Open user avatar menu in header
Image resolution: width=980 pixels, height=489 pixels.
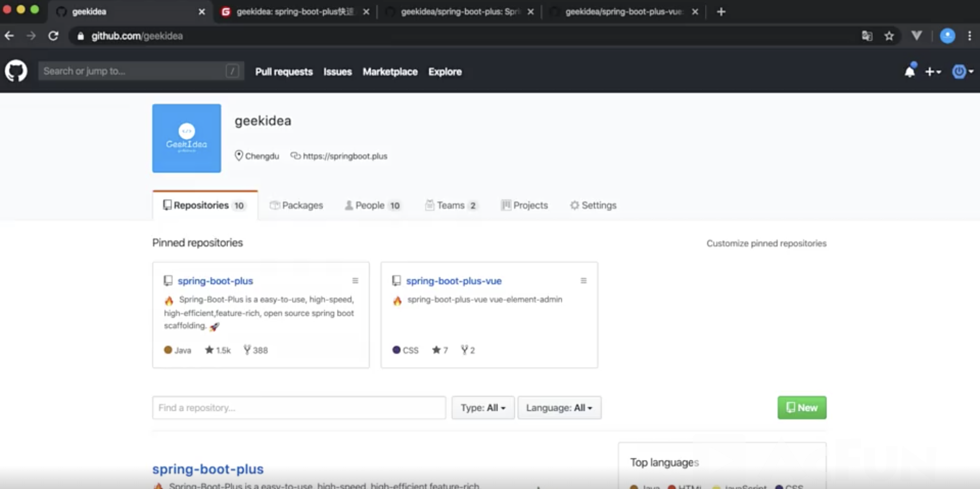(x=963, y=71)
